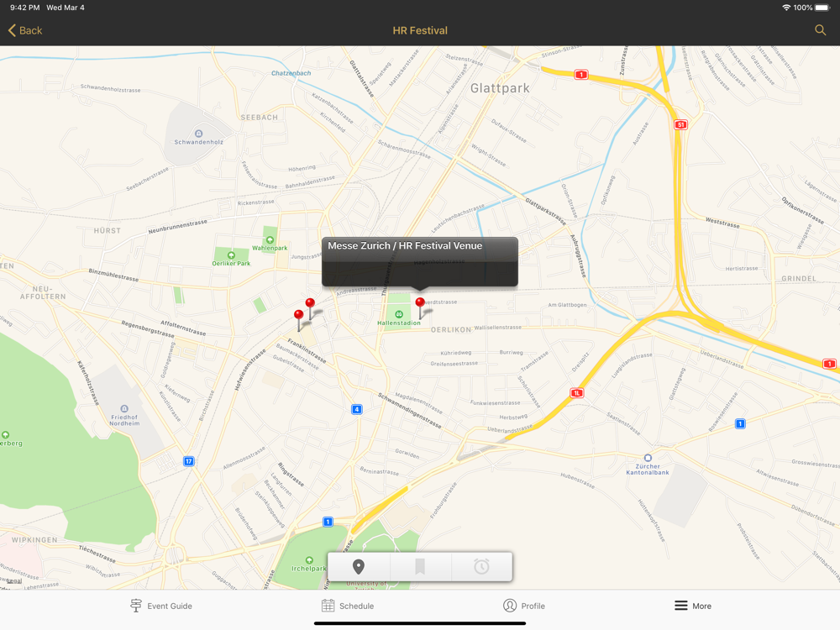Tap the blue route 1 shield near Irchelpark

328,522
